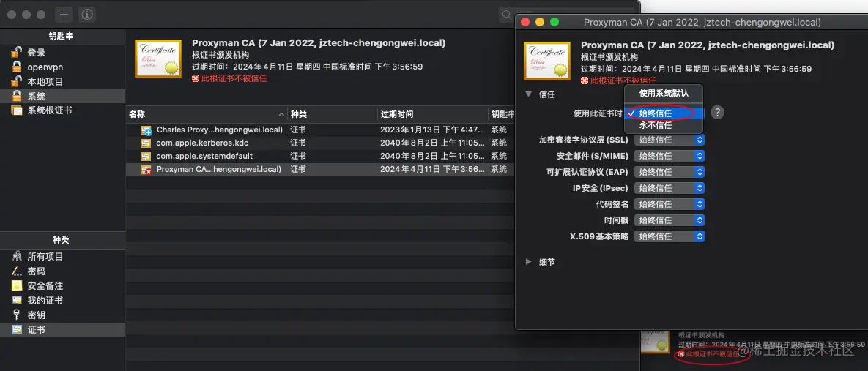Click the note icon beside 安全备注

click(x=17, y=286)
